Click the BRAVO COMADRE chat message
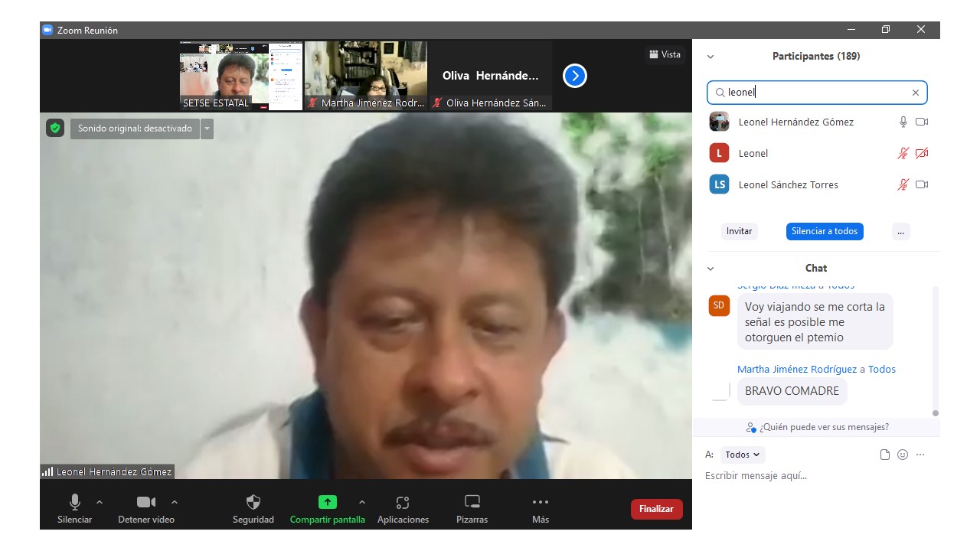 pyautogui.click(x=792, y=391)
